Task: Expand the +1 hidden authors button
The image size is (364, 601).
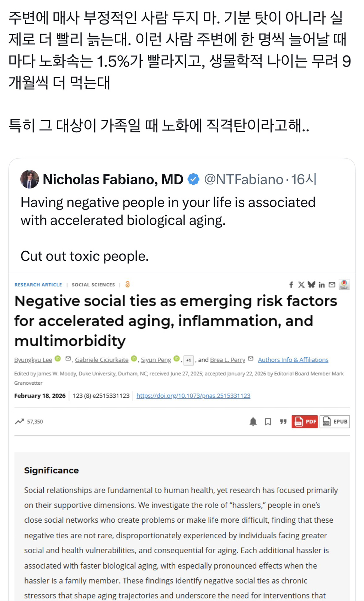Action: coord(188,360)
